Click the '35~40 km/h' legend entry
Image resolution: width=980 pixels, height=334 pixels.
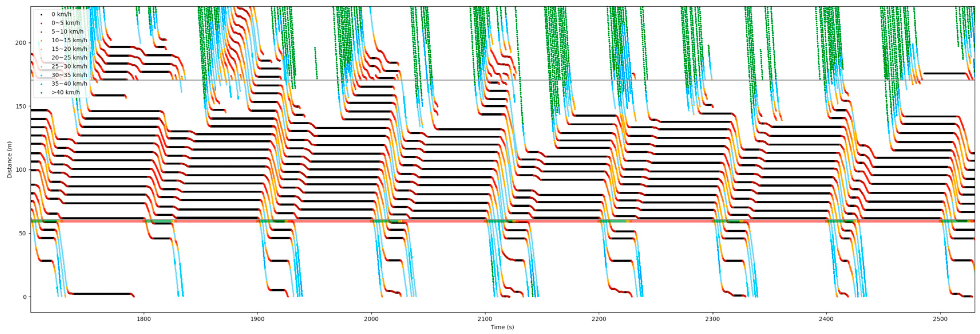69,84
